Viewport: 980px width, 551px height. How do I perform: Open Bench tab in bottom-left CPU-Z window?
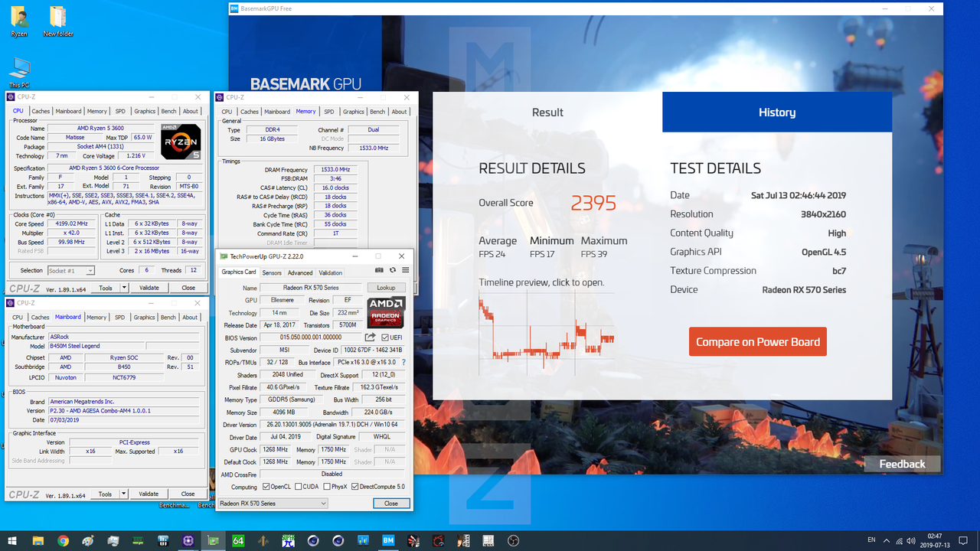(x=168, y=317)
